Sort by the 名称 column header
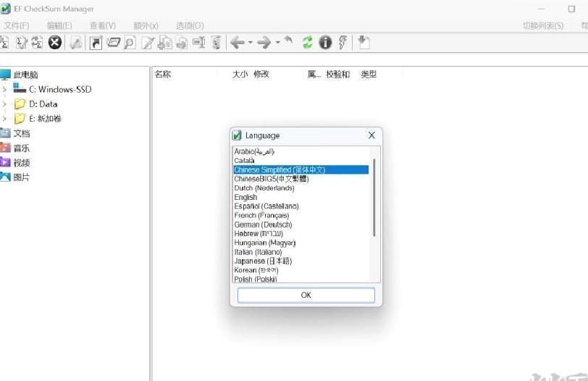This screenshot has height=381, width=588. coord(163,75)
